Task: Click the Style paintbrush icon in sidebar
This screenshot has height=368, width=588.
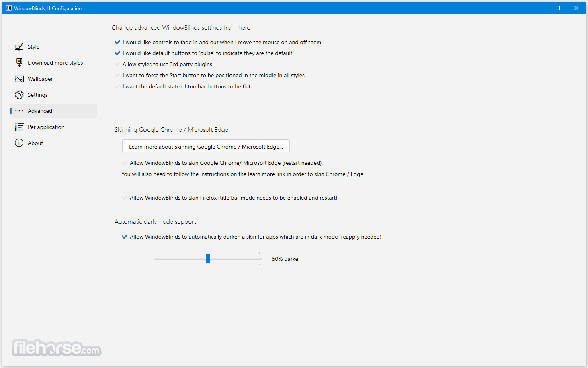Action: point(19,47)
